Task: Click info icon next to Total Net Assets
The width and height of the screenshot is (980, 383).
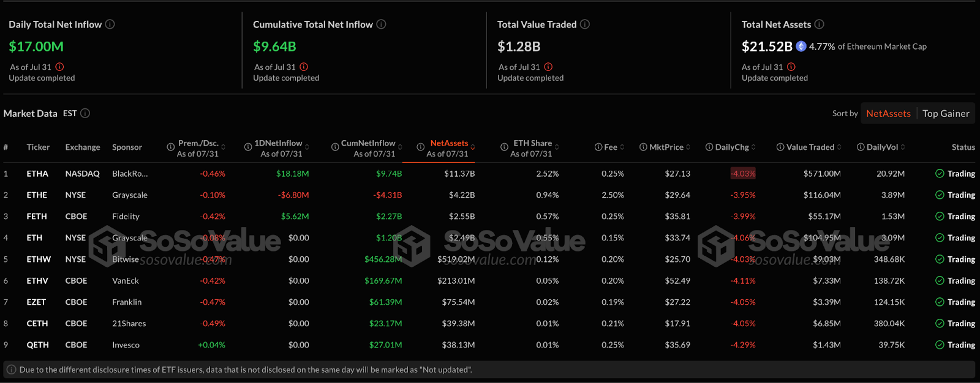Action: pyautogui.click(x=819, y=24)
